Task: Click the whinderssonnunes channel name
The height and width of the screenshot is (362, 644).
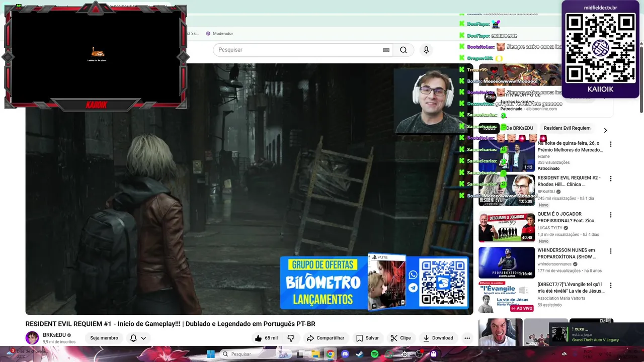Action: click(x=554, y=264)
